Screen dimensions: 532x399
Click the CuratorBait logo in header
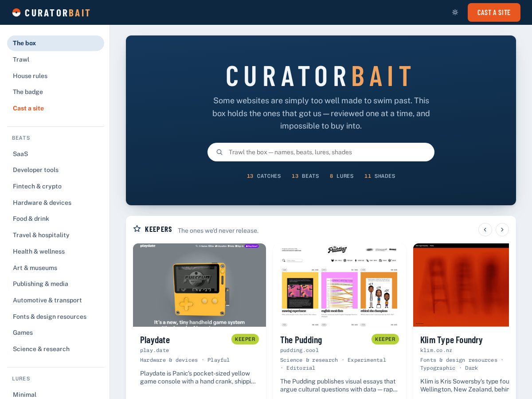click(51, 12)
